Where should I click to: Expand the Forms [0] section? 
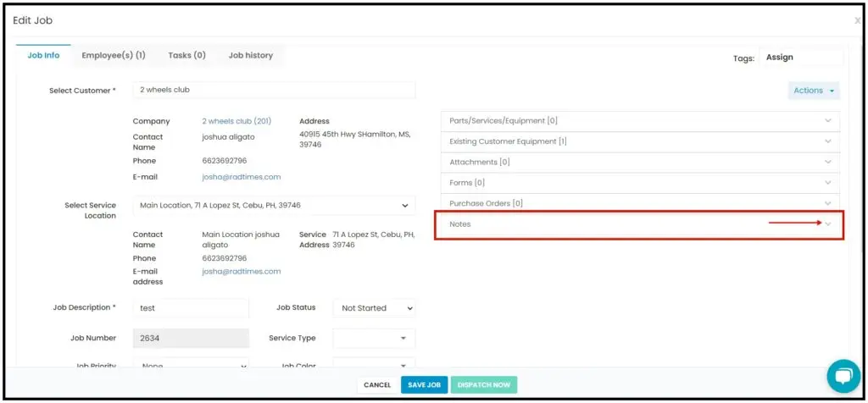(x=640, y=183)
